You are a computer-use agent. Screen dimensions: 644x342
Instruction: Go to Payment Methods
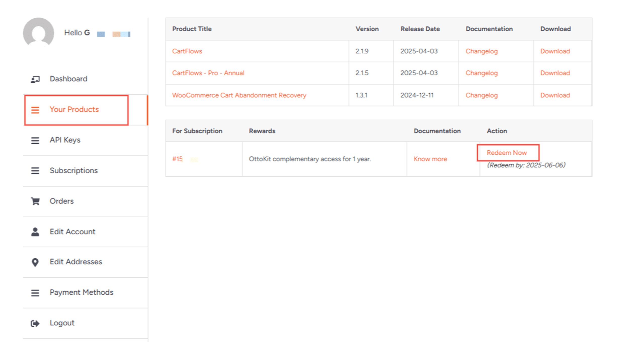(x=82, y=292)
